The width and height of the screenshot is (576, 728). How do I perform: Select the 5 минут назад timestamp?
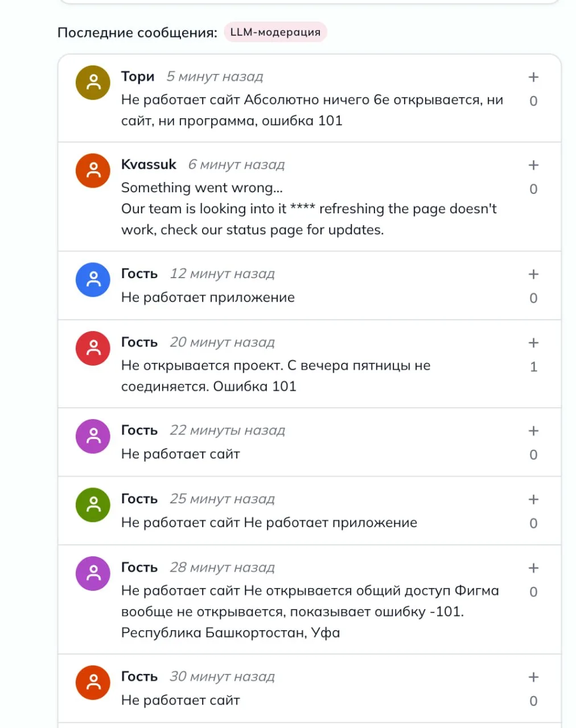(x=215, y=77)
